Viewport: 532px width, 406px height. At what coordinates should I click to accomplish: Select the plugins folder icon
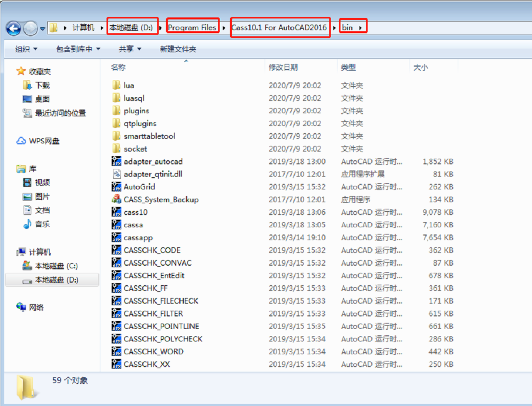[116, 110]
